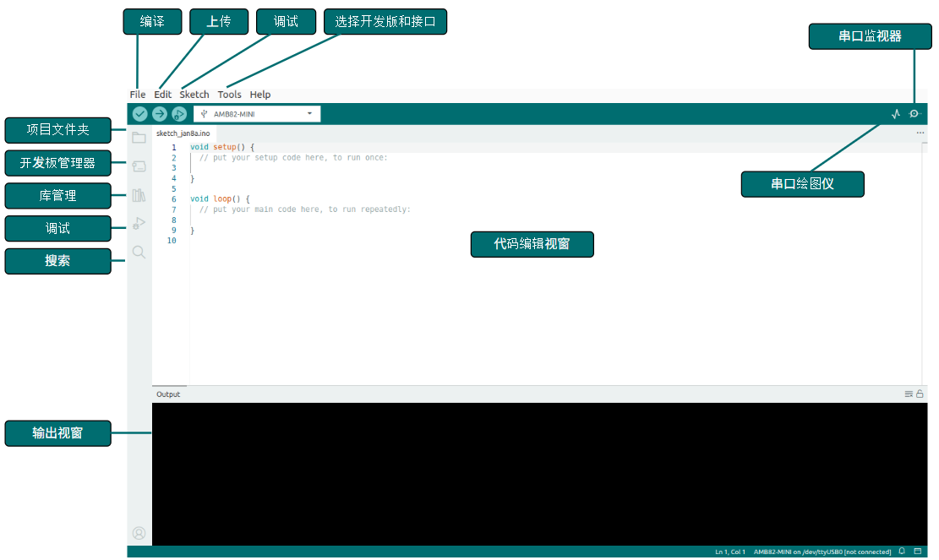Click inside the black output console area
The image size is (939, 560).
tap(539, 474)
